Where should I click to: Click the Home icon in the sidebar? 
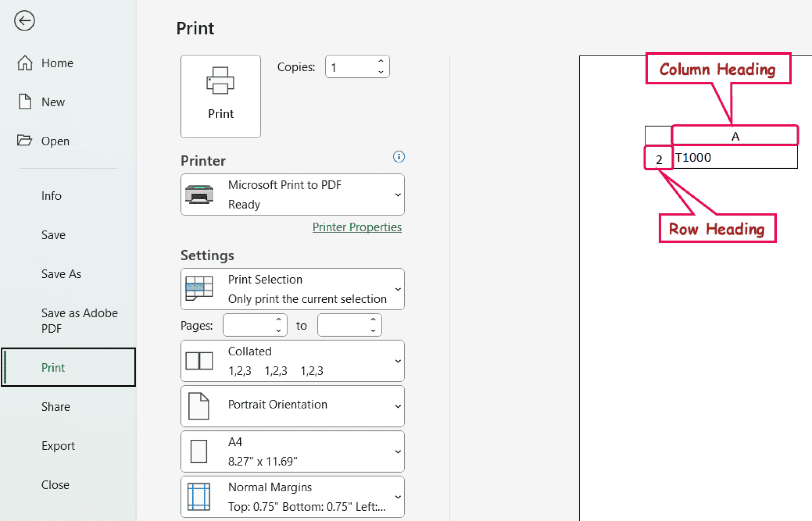[25, 63]
